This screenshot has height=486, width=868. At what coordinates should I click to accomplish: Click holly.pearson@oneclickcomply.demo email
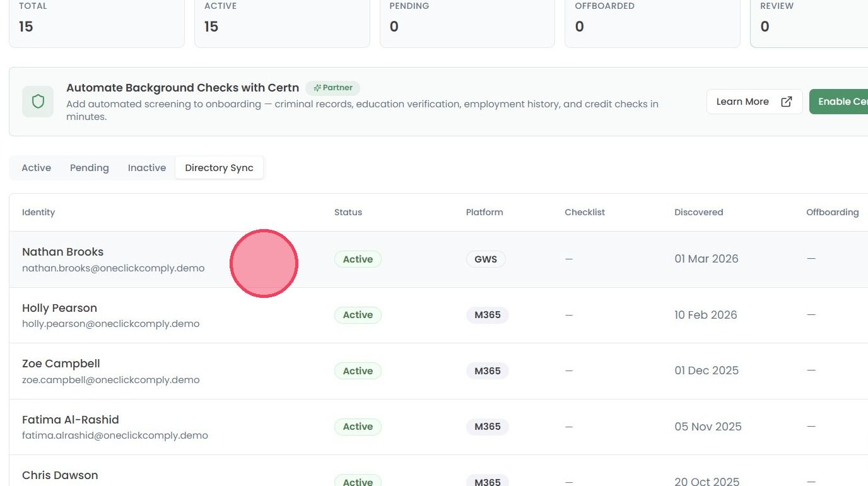(x=111, y=324)
